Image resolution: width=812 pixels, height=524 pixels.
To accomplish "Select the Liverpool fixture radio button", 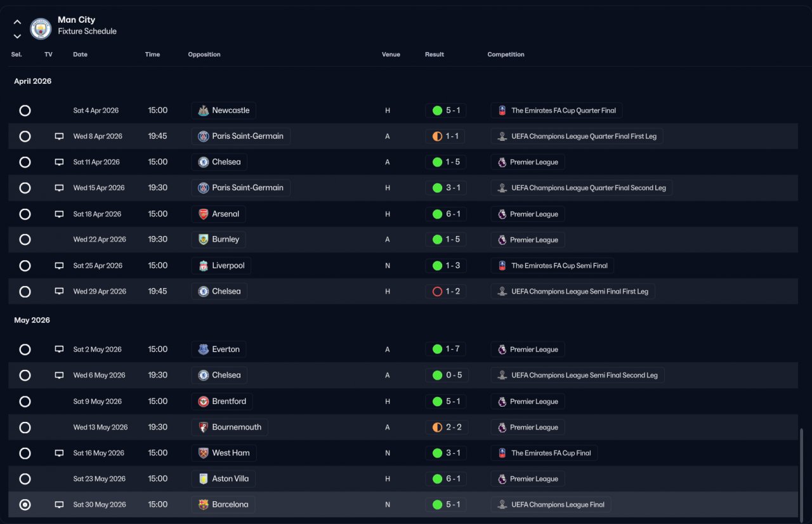I will [25, 266].
